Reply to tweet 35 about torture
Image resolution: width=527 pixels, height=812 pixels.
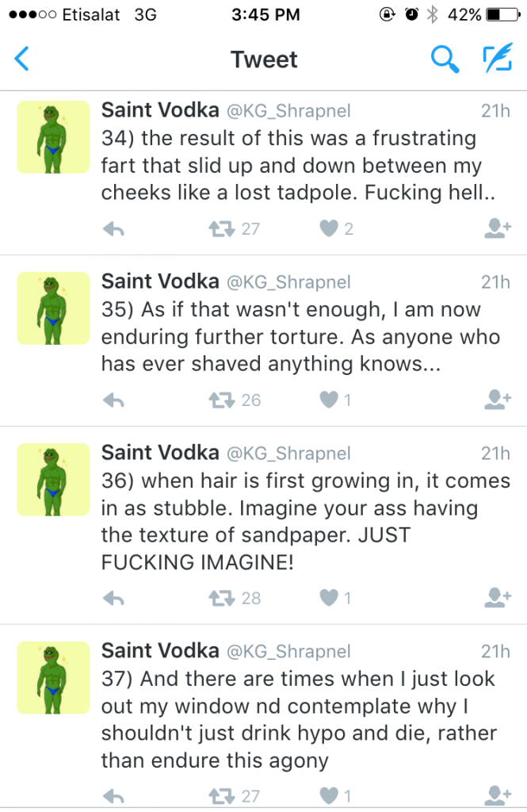click(x=114, y=400)
